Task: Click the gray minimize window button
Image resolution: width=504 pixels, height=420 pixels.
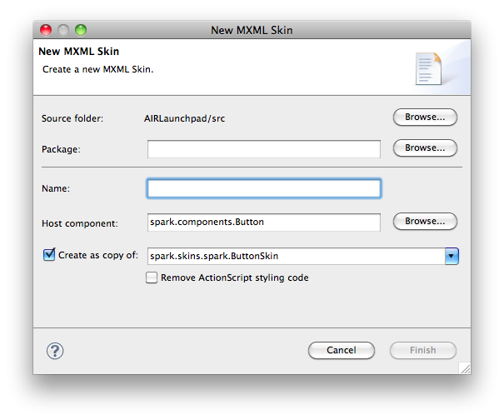Action: (63, 30)
